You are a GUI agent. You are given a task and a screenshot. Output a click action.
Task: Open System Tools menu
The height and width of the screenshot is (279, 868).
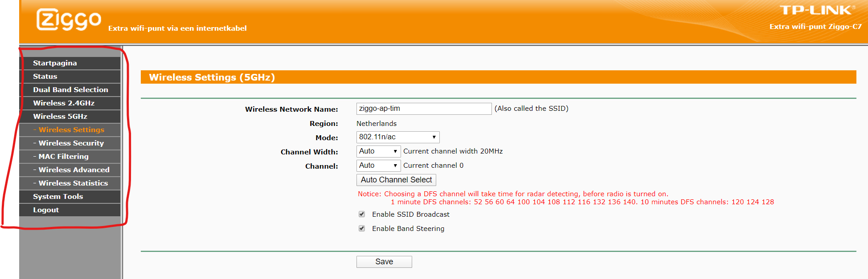click(58, 197)
